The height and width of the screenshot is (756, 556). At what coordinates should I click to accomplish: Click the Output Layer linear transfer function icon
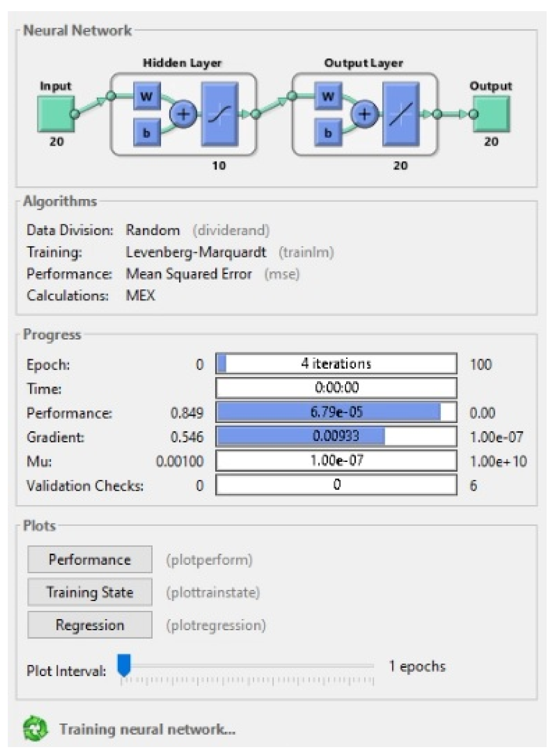pos(401,114)
